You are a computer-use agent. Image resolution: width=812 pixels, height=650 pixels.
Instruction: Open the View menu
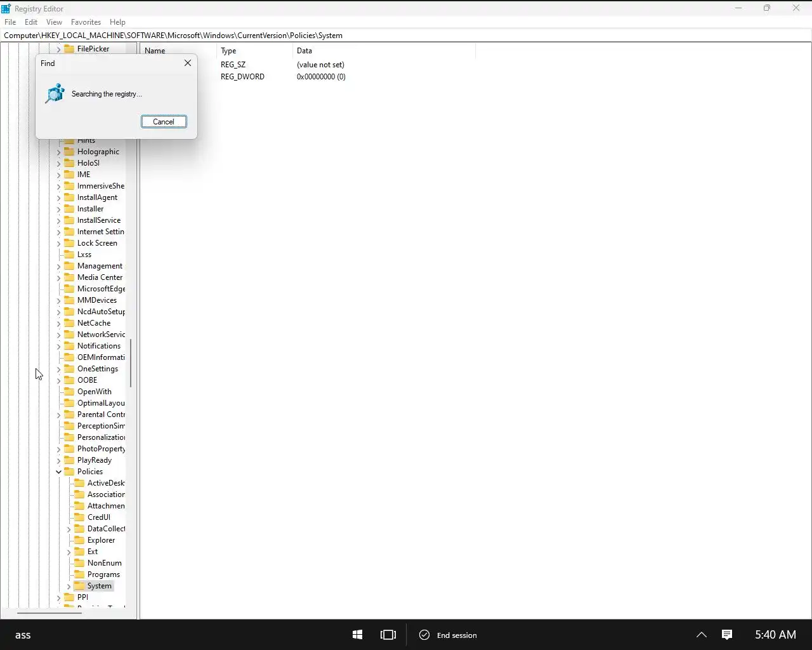tap(54, 22)
